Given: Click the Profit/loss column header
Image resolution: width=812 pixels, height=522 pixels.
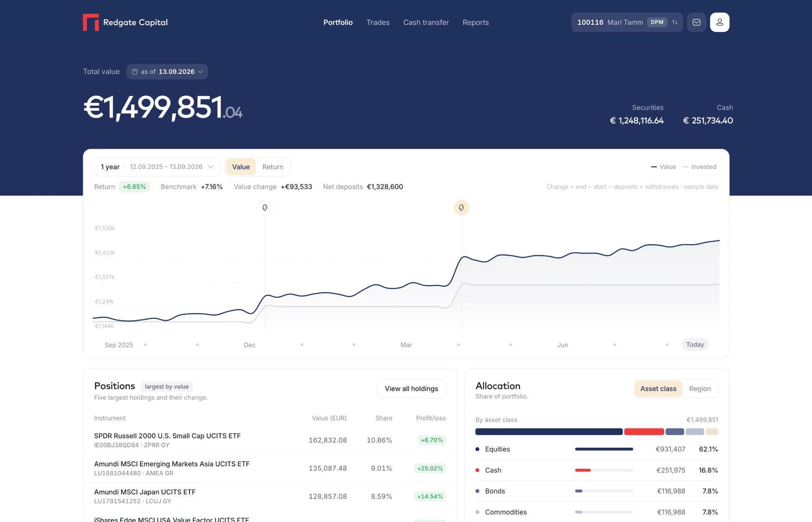Looking at the screenshot, I should 431,418.
